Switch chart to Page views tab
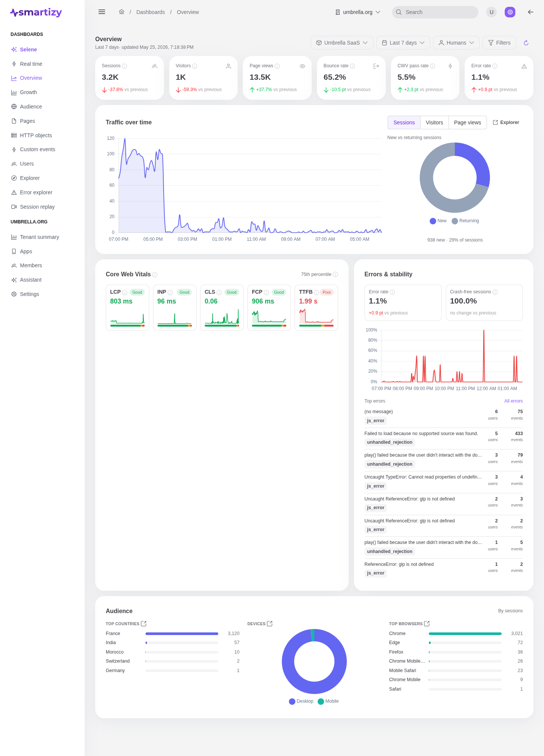The width and height of the screenshot is (544, 756). tap(467, 122)
